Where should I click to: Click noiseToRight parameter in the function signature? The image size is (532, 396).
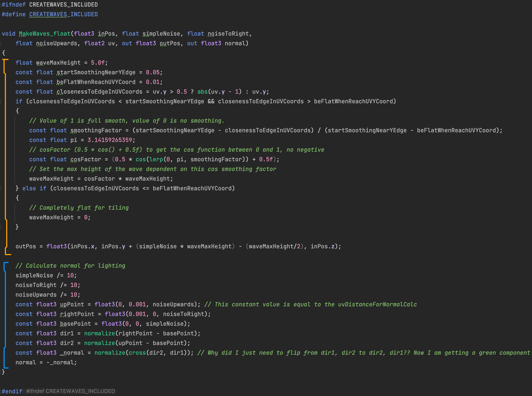[x=228, y=34]
